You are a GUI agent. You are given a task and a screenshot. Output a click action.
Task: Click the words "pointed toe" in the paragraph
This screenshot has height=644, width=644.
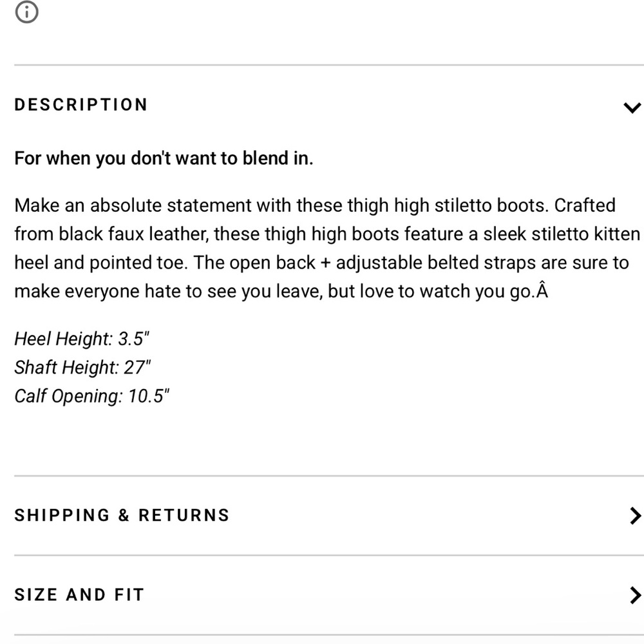tap(137, 263)
